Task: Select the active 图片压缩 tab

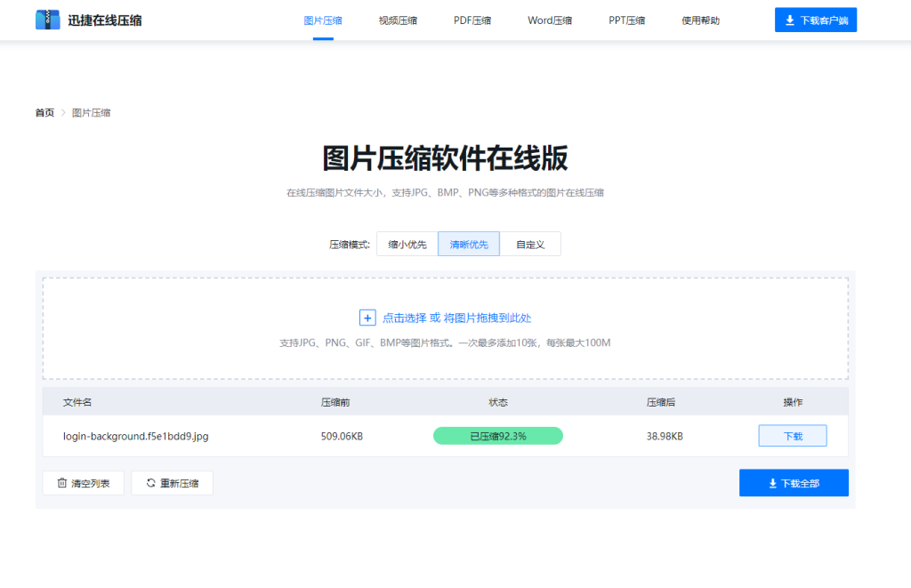Action: [x=322, y=20]
